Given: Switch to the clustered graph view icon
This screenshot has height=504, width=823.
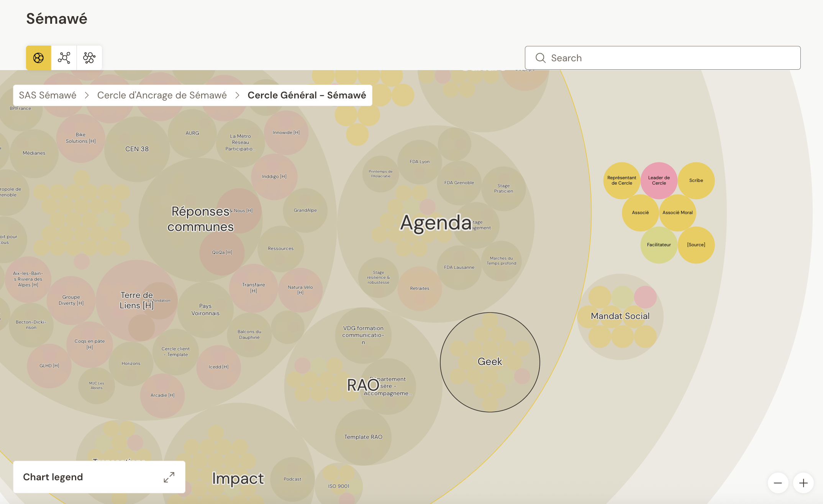Looking at the screenshot, I should tap(89, 58).
